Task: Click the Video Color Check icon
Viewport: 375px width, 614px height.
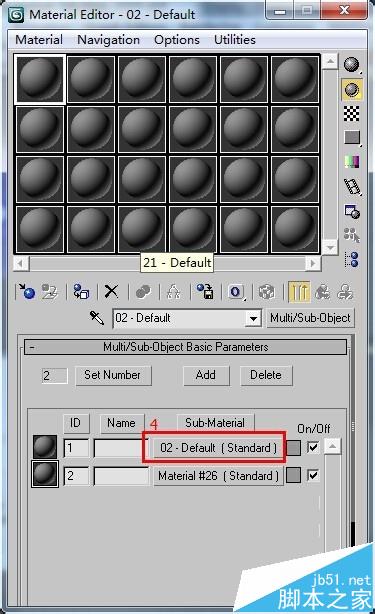Action: click(x=352, y=161)
